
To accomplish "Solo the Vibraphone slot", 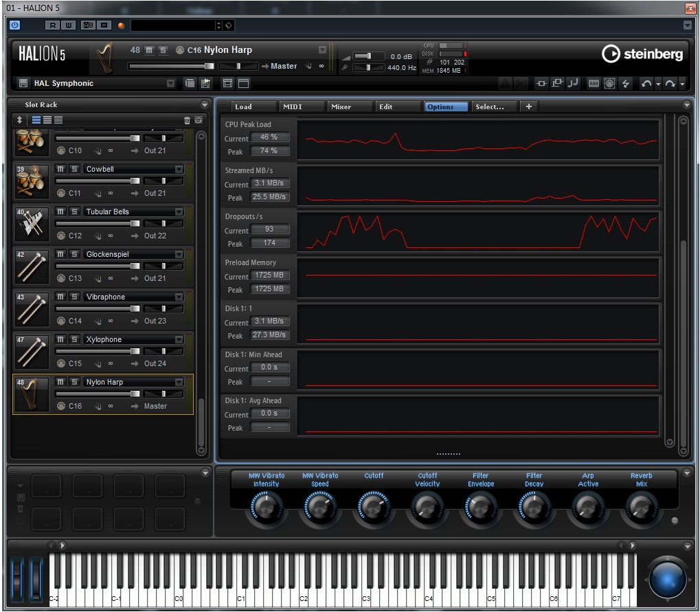I will coord(75,297).
